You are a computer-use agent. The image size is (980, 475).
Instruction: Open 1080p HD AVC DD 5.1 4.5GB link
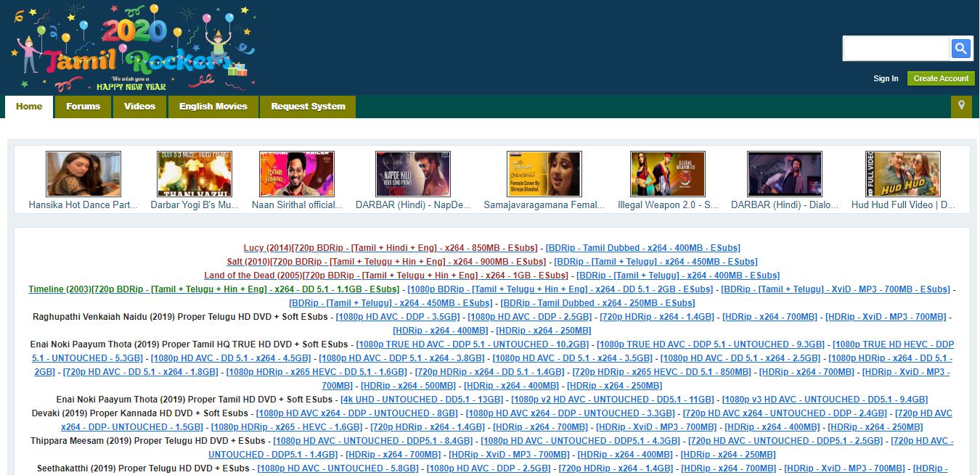[x=231, y=358]
